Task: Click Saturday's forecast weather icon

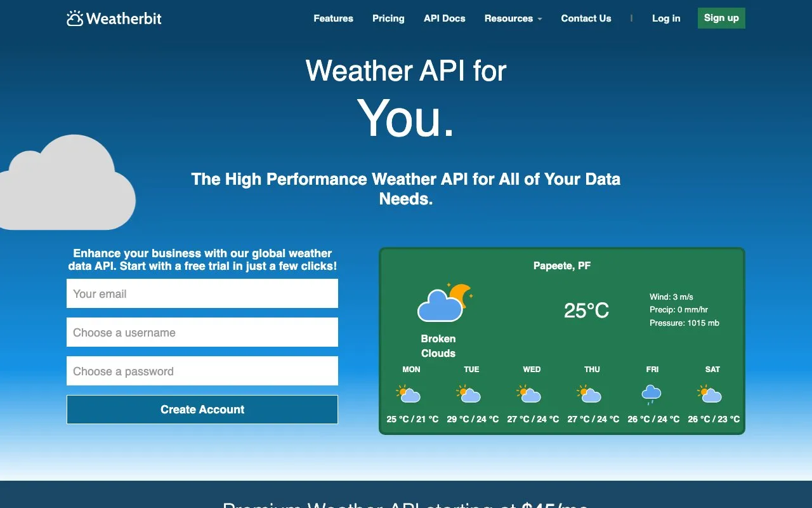Action: tap(710, 394)
